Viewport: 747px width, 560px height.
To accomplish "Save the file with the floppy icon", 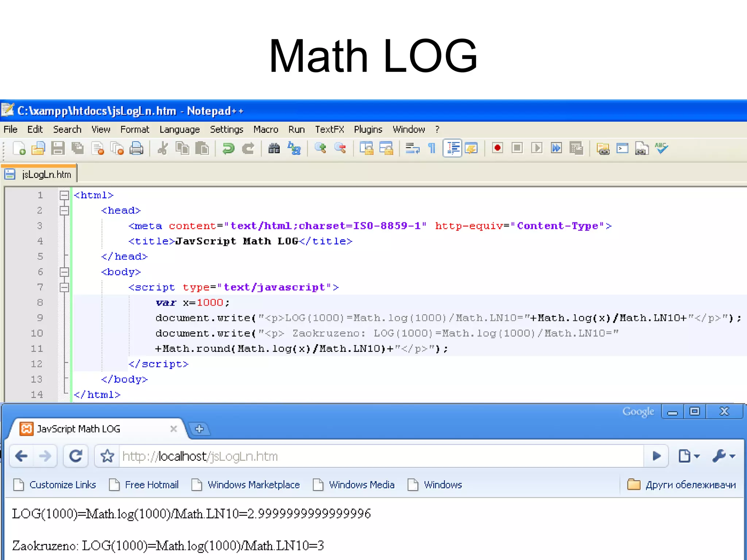I will (x=58, y=148).
